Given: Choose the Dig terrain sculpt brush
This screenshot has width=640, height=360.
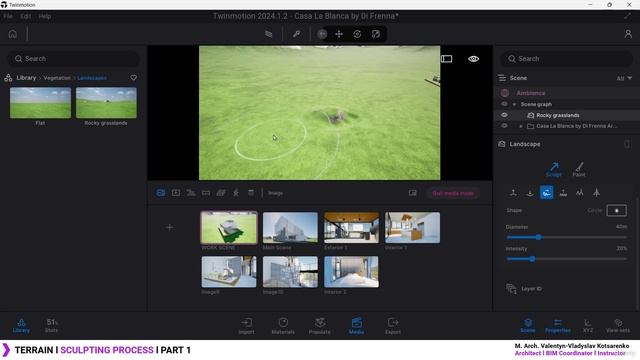Looking at the screenshot, I should [x=530, y=193].
